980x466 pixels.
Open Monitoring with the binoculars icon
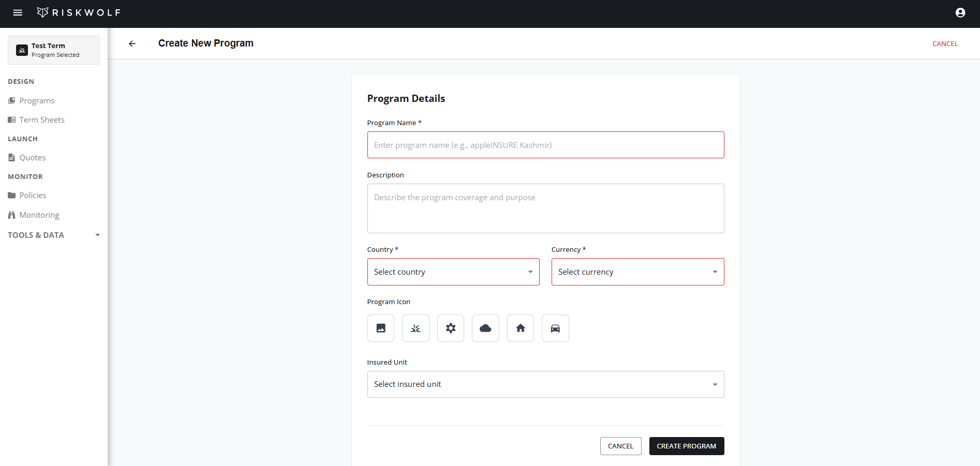point(38,215)
